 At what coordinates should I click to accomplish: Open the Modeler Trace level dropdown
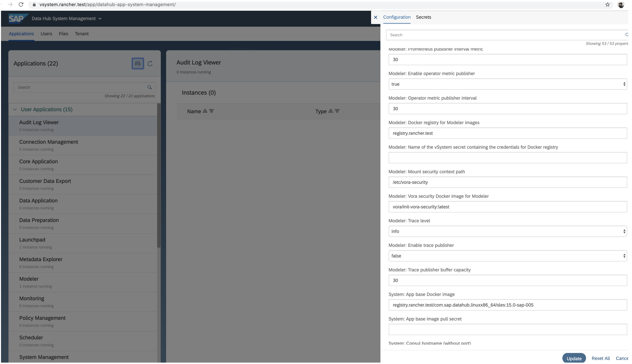(x=507, y=231)
